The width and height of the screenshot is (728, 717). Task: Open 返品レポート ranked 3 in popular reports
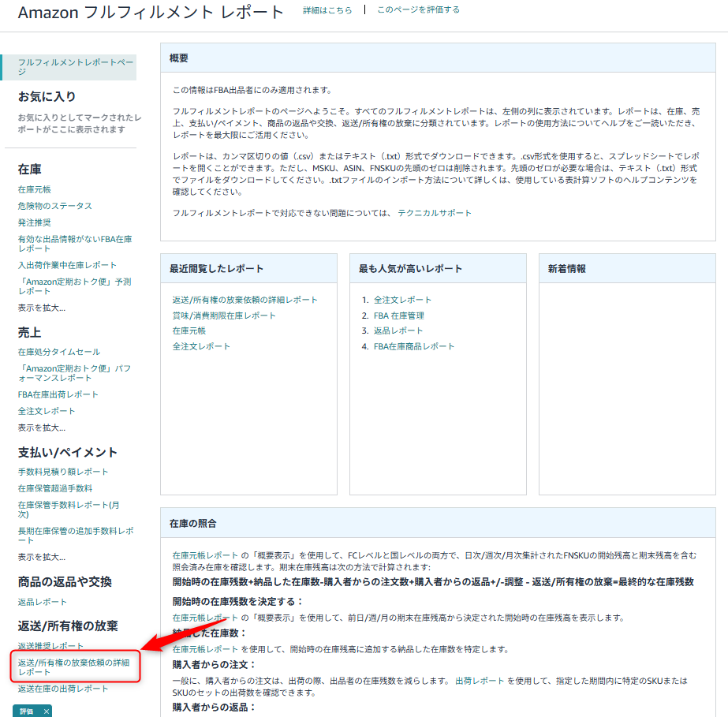click(398, 330)
